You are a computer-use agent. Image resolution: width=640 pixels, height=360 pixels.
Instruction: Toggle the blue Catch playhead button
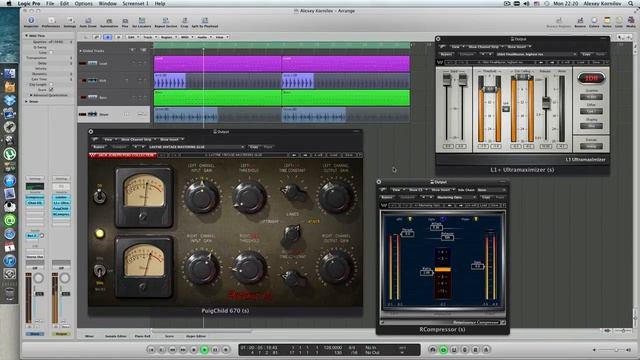(107, 37)
